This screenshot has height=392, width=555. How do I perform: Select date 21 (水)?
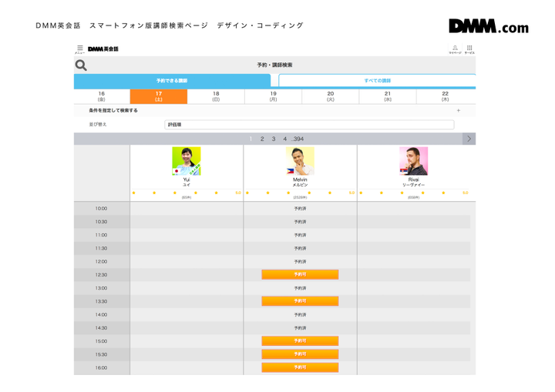[388, 96]
